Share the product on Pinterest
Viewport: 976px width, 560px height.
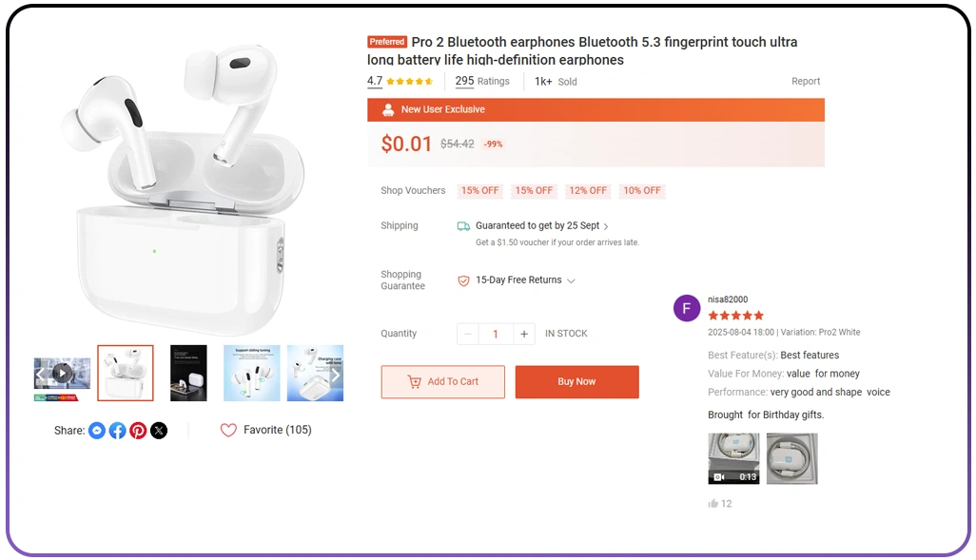[138, 430]
